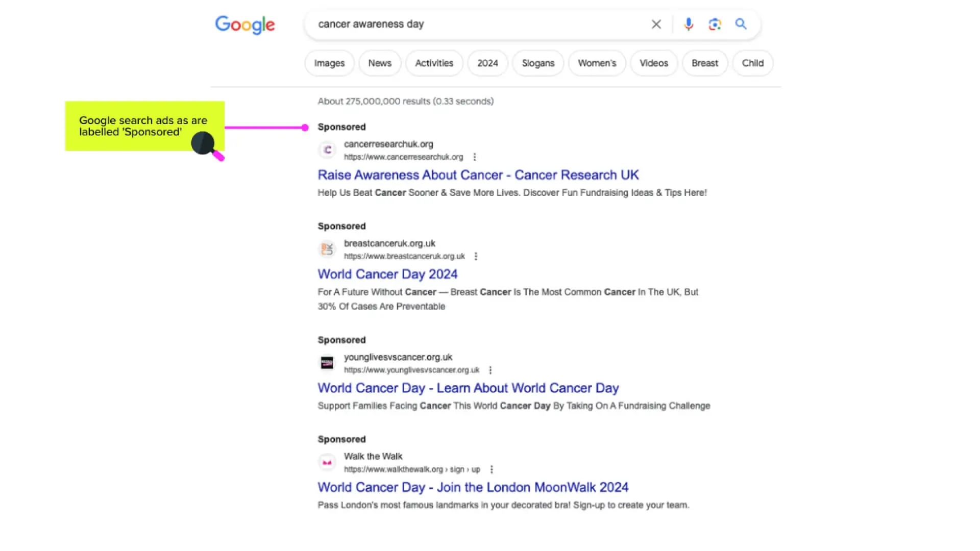Click the 'Sponsored' label above younglivesvscancer.org.uk
Image resolution: width=980 pixels, height=551 pixels.
pos(341,340)
